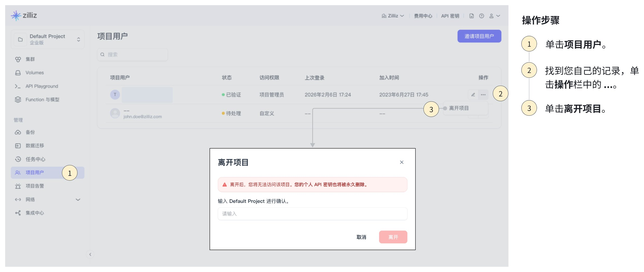This screenshot has height=272, width=644.
Task: Click the 集群 clusters icon in sidebar
Action: tap(18, 59)
